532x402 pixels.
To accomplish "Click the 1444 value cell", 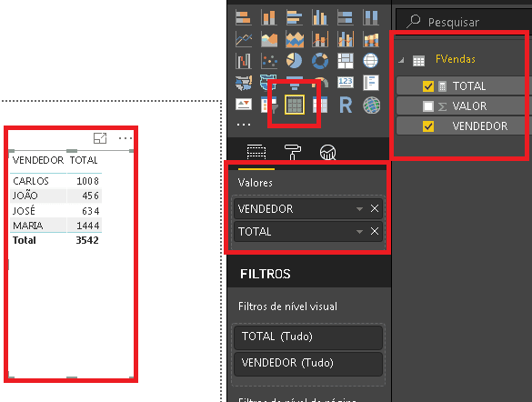I will coord(88,226).
